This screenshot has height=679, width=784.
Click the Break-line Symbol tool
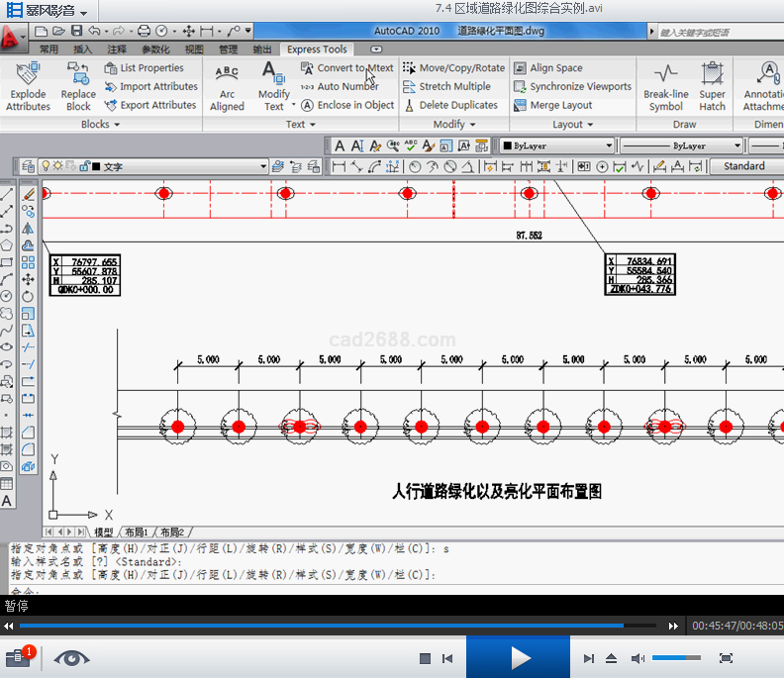click(665, 86)
